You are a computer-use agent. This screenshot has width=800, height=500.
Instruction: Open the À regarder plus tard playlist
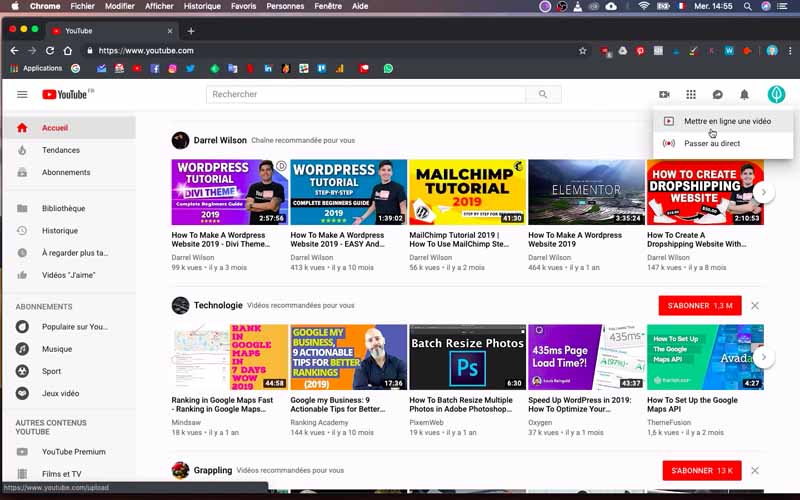pyautogui.click(x=69, y=253)
